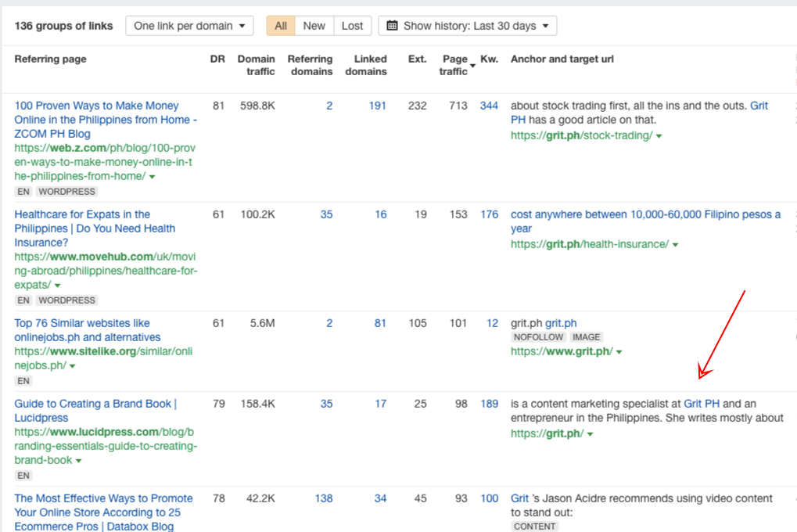This screenshot has height=532, width=797.
Task: Click keywords value 12
Action: click(x=492, y=323)
